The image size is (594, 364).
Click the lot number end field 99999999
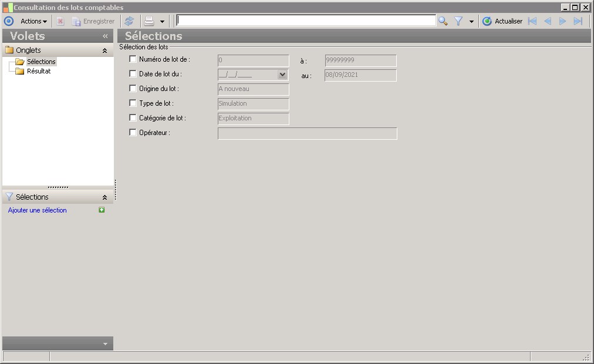pyautogui.click(x=360, y=60)
